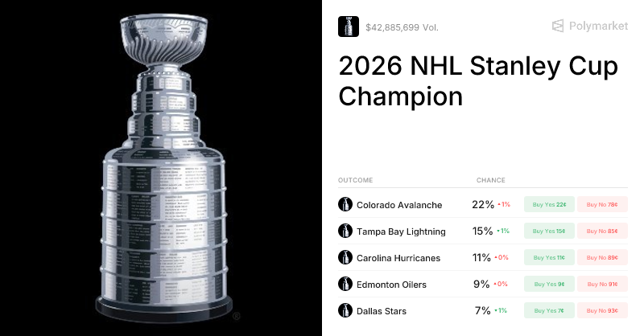
Task: Click the Colorado Avalanche team icon
Action: [345, 205]
